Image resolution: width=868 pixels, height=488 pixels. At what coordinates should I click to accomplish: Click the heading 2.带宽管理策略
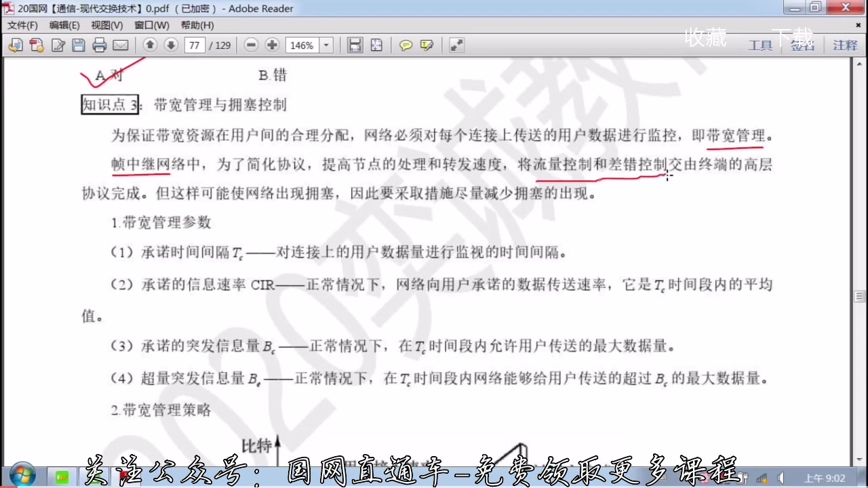(x=161, y=410)
